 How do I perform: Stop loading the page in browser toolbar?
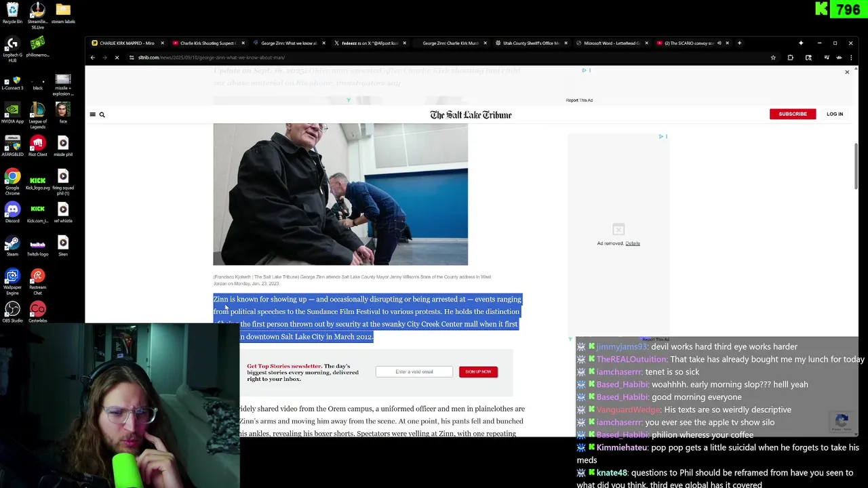coord(117,58)
